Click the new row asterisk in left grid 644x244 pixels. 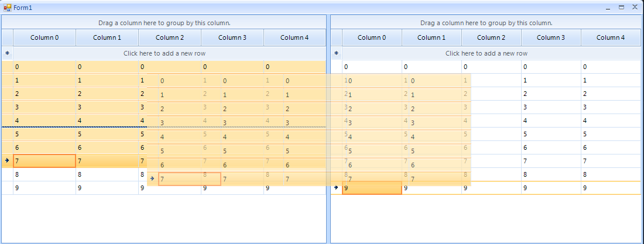[x=7, y=53]
